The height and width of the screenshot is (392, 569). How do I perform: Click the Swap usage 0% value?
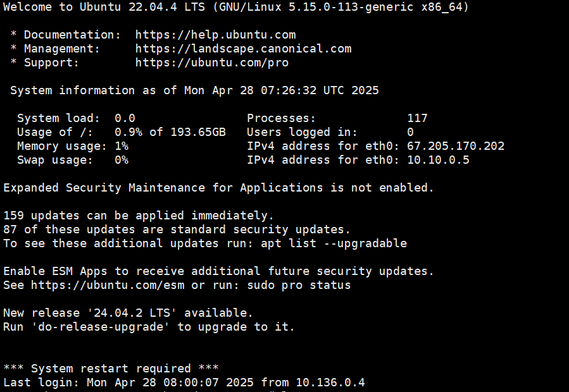pyautogui.click(x=122, y=160)
